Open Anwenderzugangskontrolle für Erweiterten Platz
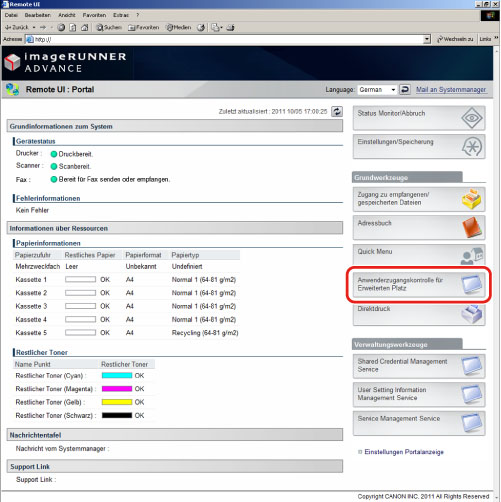This screenshot has height=502, width=501. coord(419,284)
